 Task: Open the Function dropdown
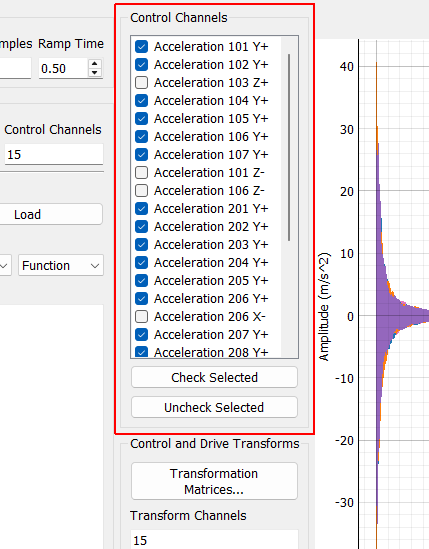click(x=61, y=265)
